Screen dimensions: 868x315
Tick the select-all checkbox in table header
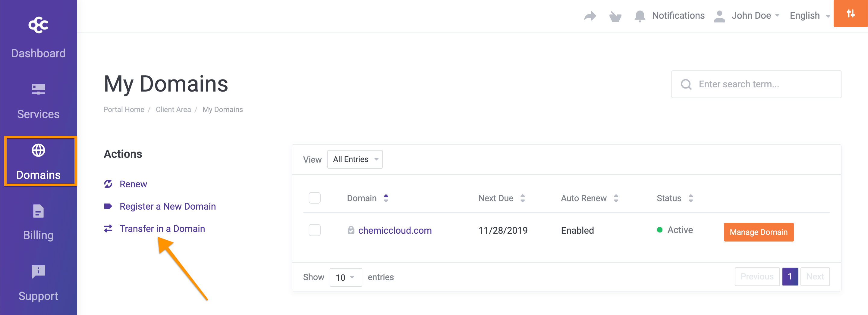314,198
